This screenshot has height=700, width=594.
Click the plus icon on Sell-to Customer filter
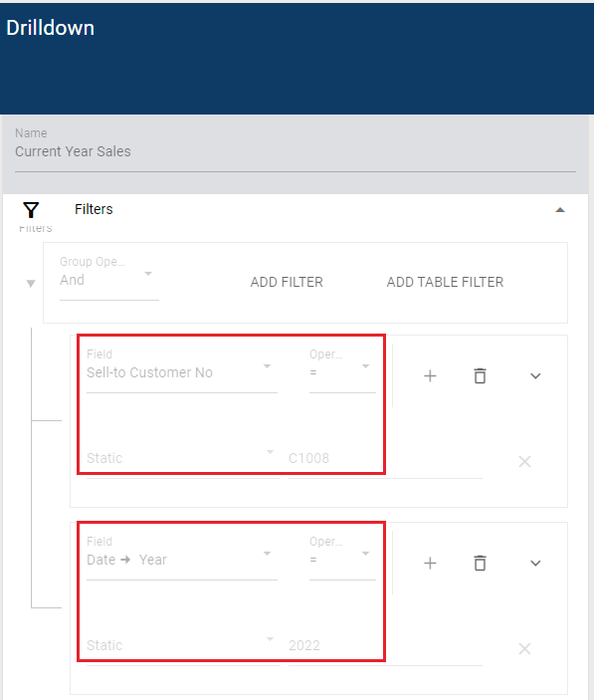point(430,376)
